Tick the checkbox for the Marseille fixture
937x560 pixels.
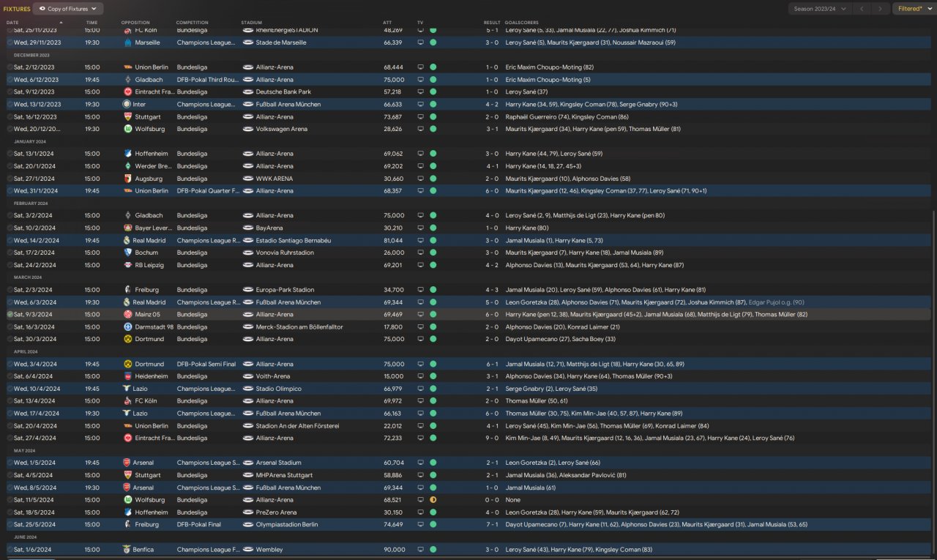[10, 42]
